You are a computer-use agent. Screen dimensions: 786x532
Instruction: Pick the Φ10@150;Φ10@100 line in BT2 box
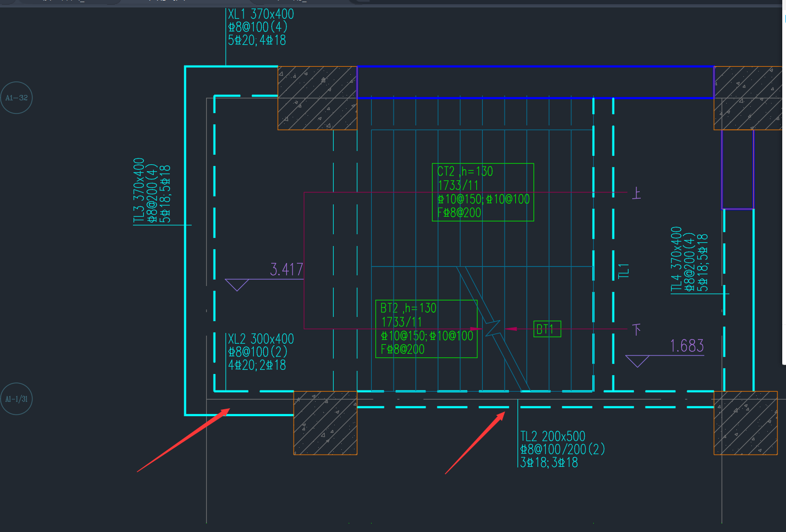tap(427, 336)
